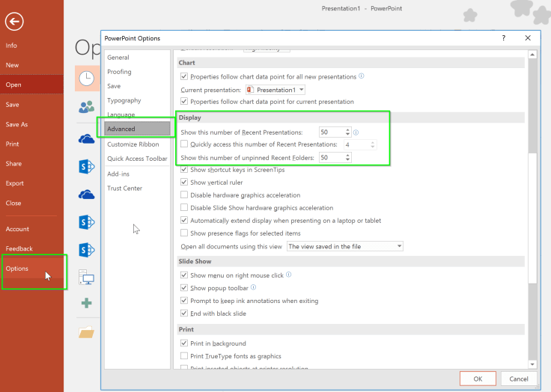Expand the Open all documents view dropdown

[399, 246]
